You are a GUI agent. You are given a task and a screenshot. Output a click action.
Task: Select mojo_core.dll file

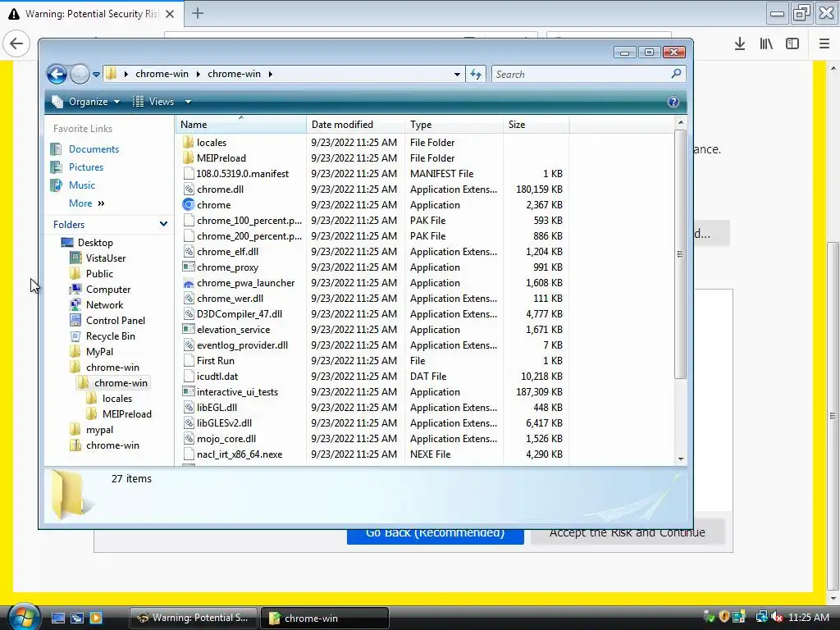[226, 439]
